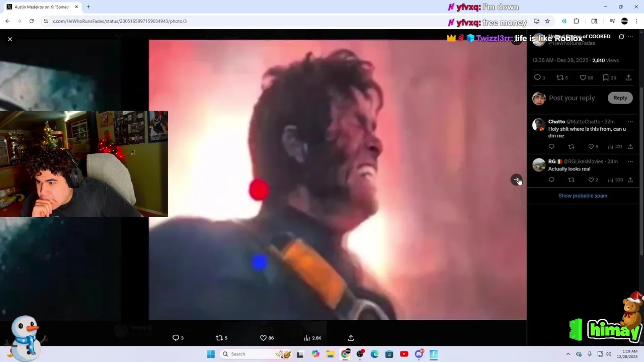Repost RG's comment
The width and height of the screenshot is (644, 362).
(571, 180)
